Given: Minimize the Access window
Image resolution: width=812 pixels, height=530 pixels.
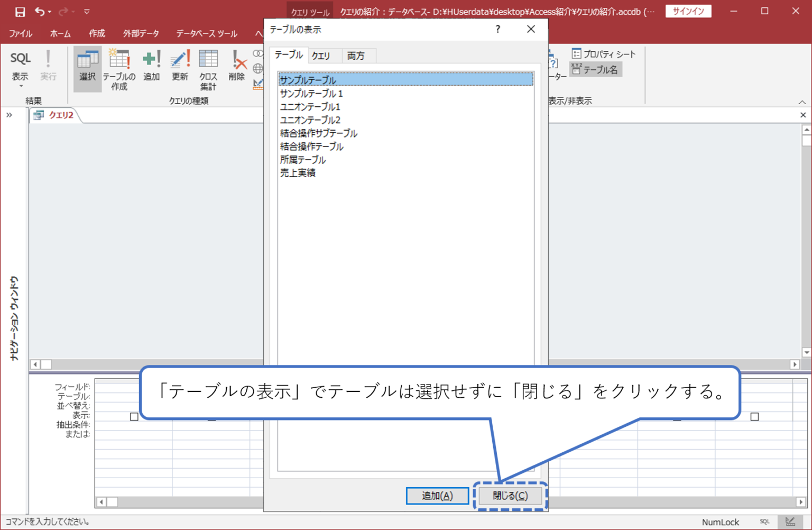Looking at the screenshot, I should 734,11.
